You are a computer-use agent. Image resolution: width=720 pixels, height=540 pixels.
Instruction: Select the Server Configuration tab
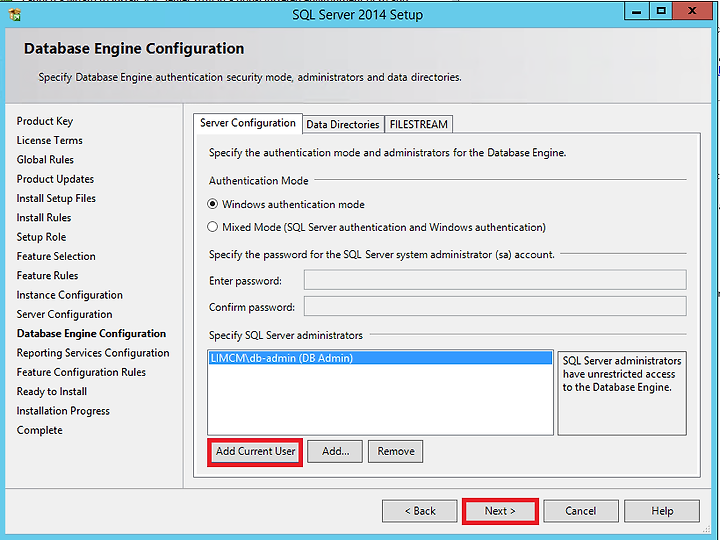tap(248, 123)
